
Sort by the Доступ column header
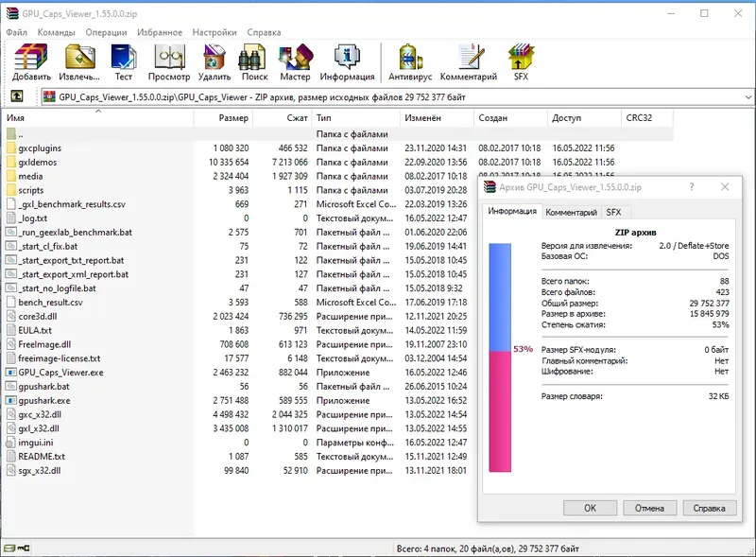pos(584,118)
